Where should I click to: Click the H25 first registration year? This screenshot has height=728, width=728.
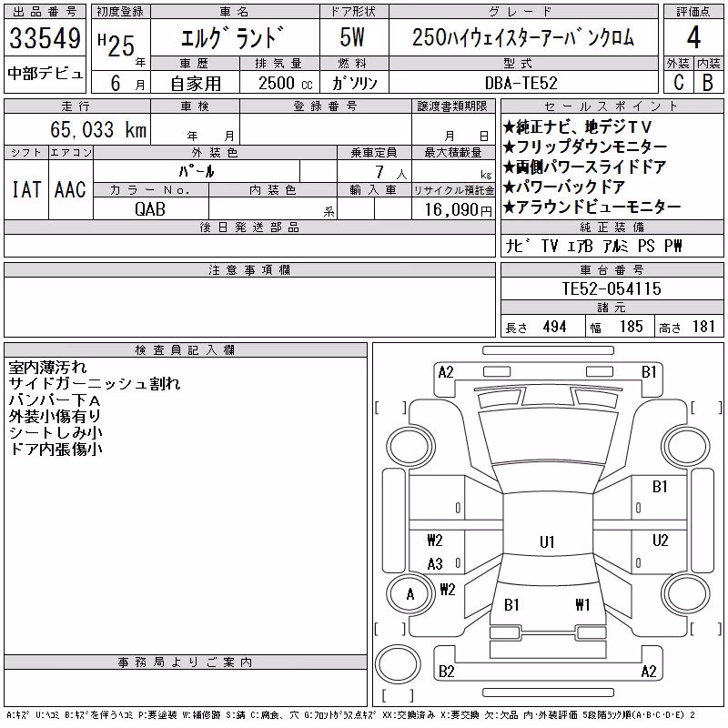[116, 46]
